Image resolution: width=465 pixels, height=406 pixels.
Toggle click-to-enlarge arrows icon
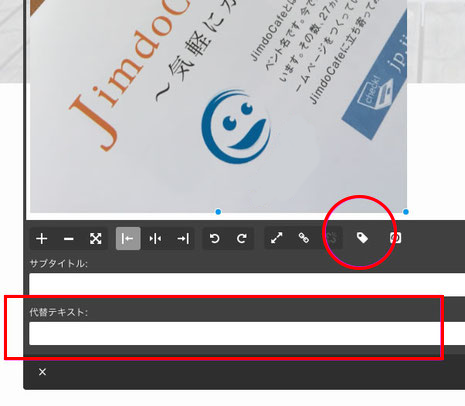tap(276, 239)
